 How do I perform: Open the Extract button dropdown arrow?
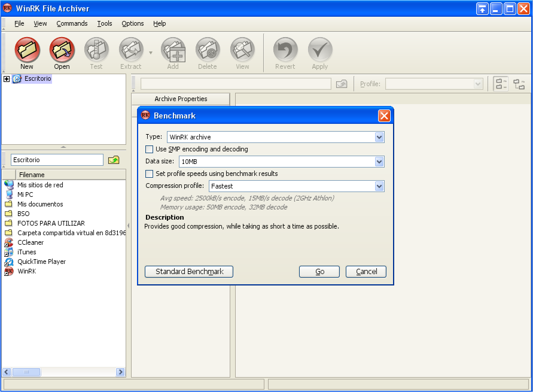(x=151, y=53)
